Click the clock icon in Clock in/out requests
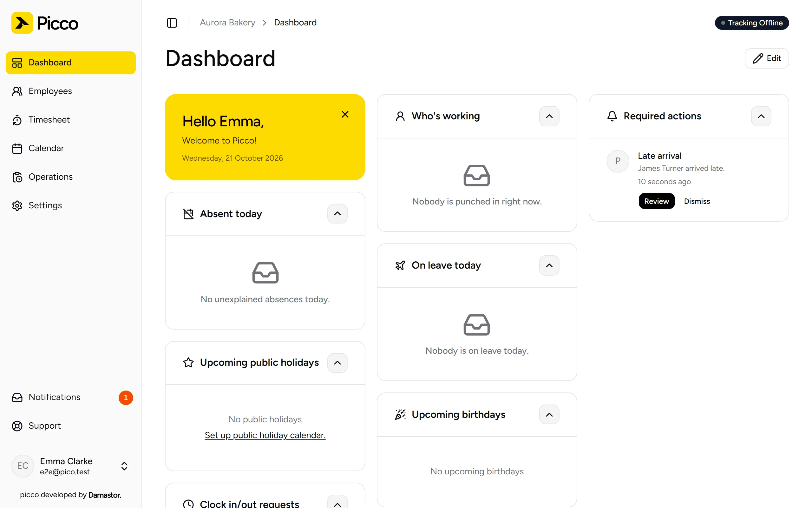812x508 pixels. pos(188,504)
